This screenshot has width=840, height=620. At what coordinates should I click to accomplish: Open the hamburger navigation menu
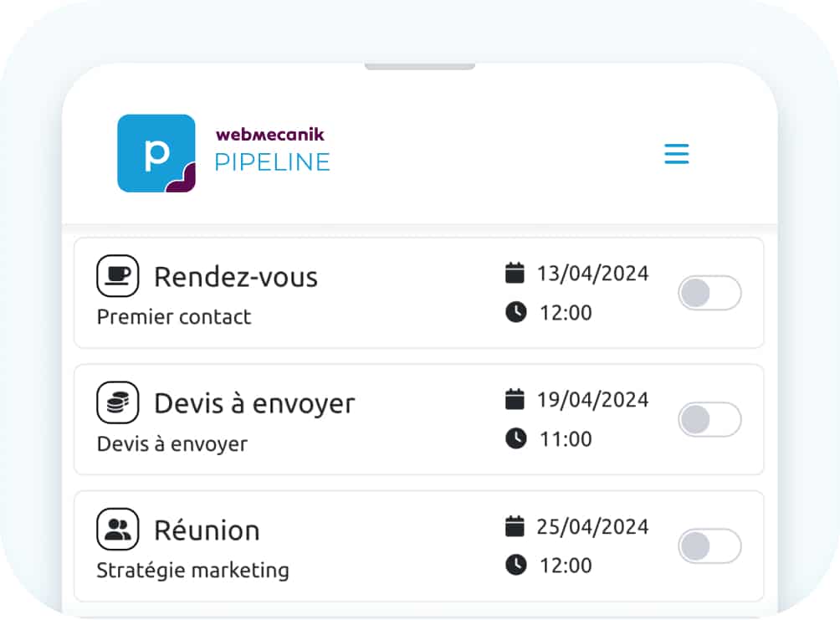tap(676, 154)
